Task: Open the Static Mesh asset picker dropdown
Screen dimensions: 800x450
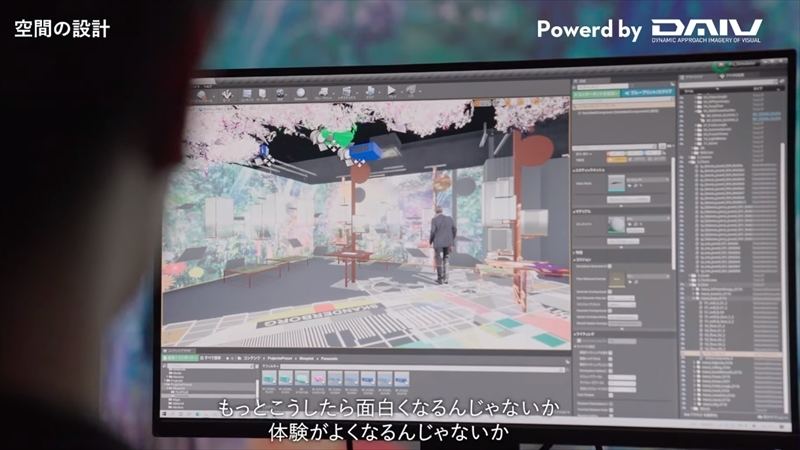Action: [x=647, y=180]
